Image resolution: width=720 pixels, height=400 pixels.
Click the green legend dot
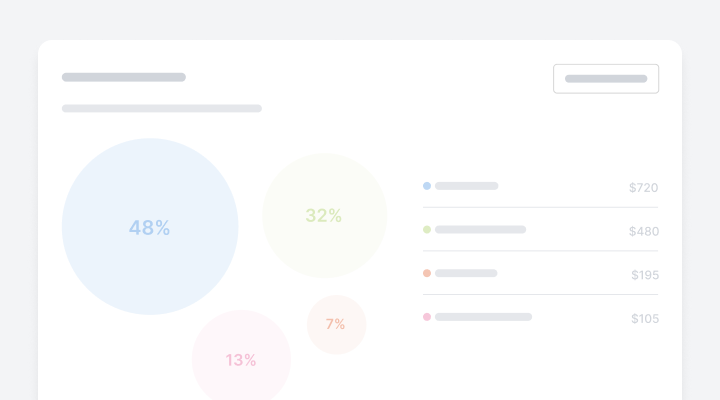(427, 230)
